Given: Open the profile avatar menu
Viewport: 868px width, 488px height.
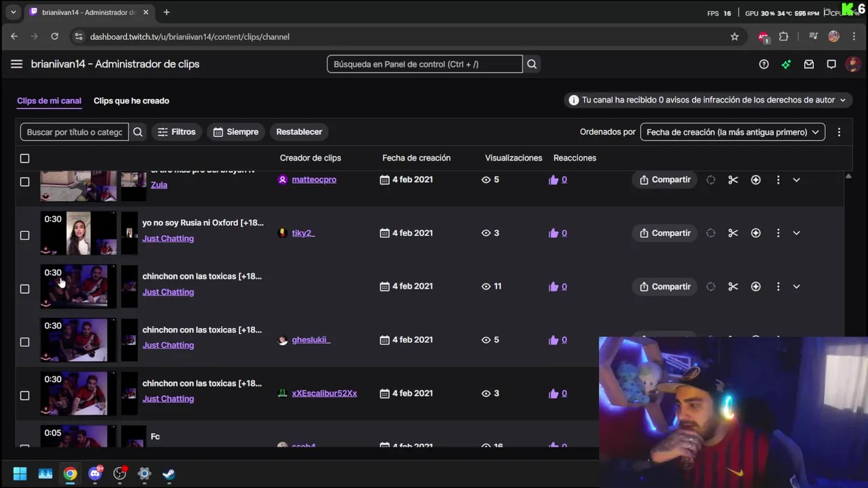Looking at the screenshot, I should coord(853,64).
